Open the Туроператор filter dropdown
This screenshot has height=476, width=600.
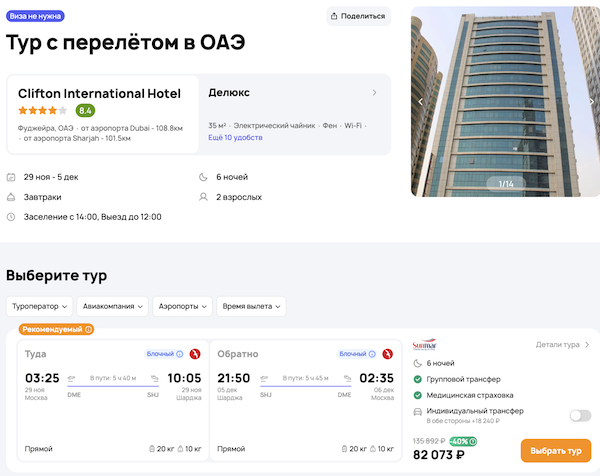tap(40, 306)
